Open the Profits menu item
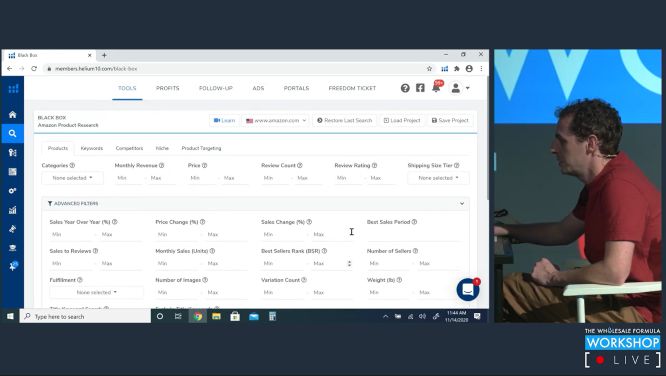Viewport: 666px width, 376px height. click(167, 88)
